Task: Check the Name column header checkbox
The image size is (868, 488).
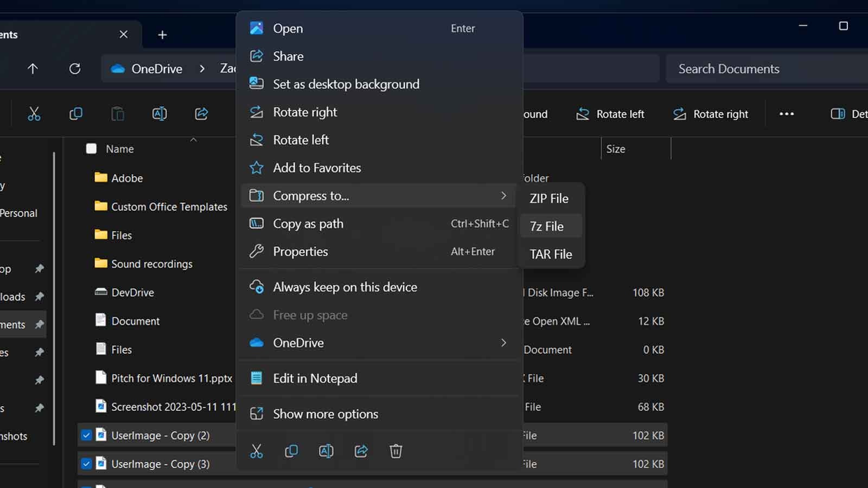Action: coord(91,149)
